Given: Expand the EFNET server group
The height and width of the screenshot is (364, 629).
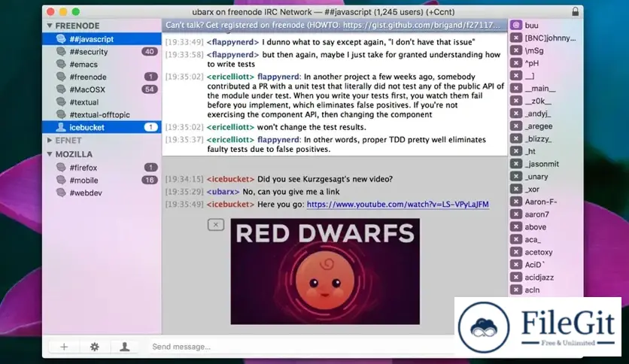Looking at the screenshot, I should pyautogui.click(x=50, y=141).
